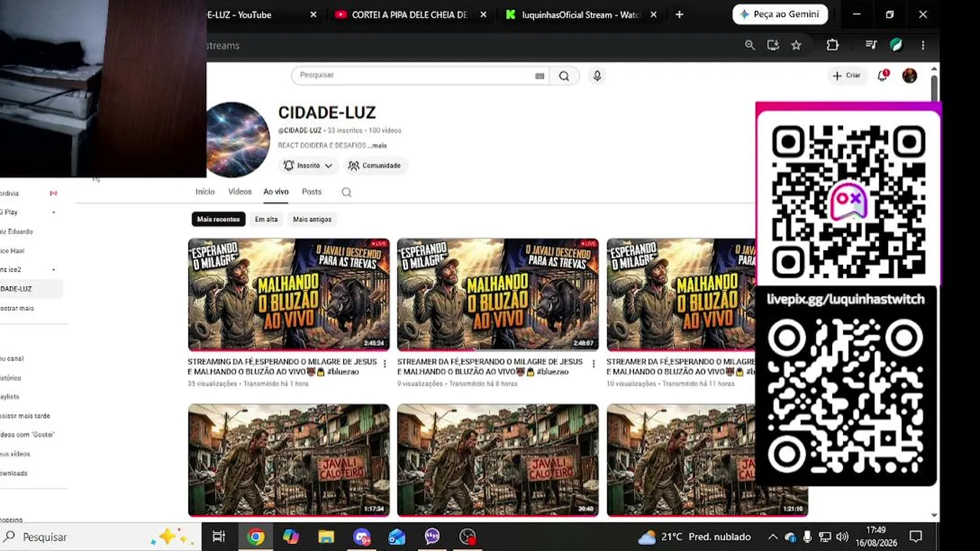Open first STREAMING DA FÉ video title
This screenshot has height=551, width=980.
(x=283, y=367)
